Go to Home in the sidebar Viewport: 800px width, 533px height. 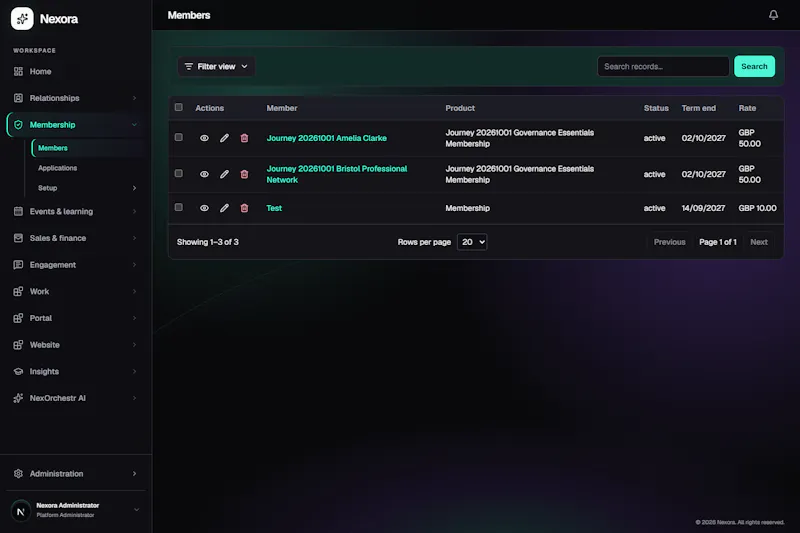pyautogui.click(x=40, y=71)
